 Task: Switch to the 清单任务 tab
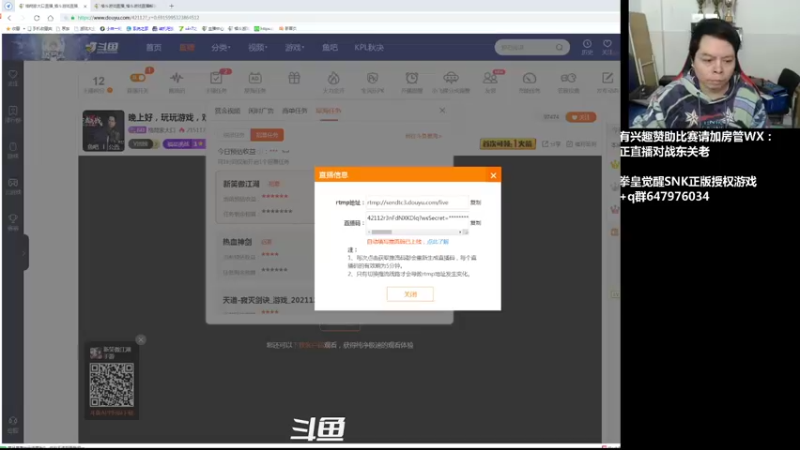(295, 111)
